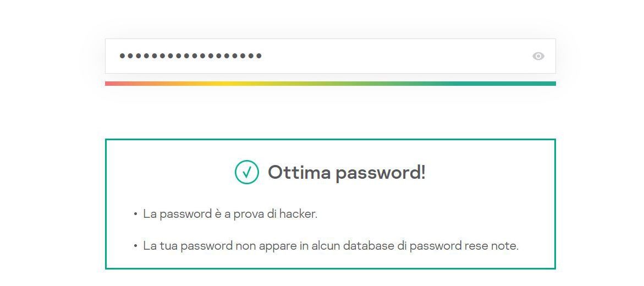Click the green checkmark circle icon
Image resolution: width=644 pixels, height=286 pixels.
(x=247, y=172)
